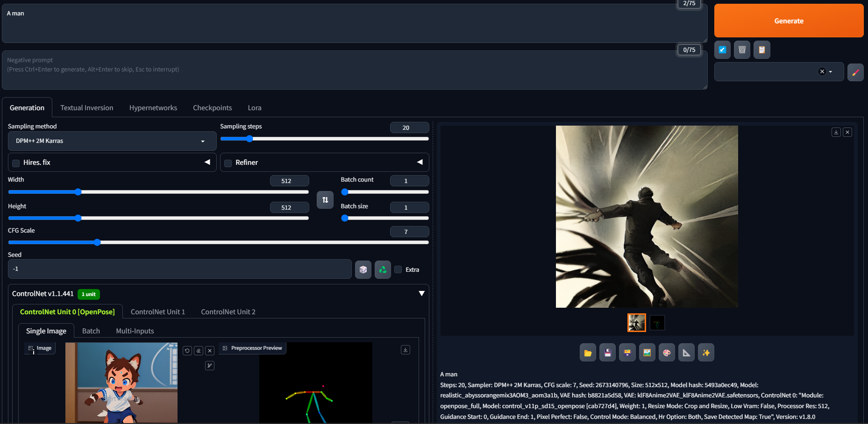Save image using the floppy disk icon
This screenshot has height=424, width=868.
coord(607,353)
